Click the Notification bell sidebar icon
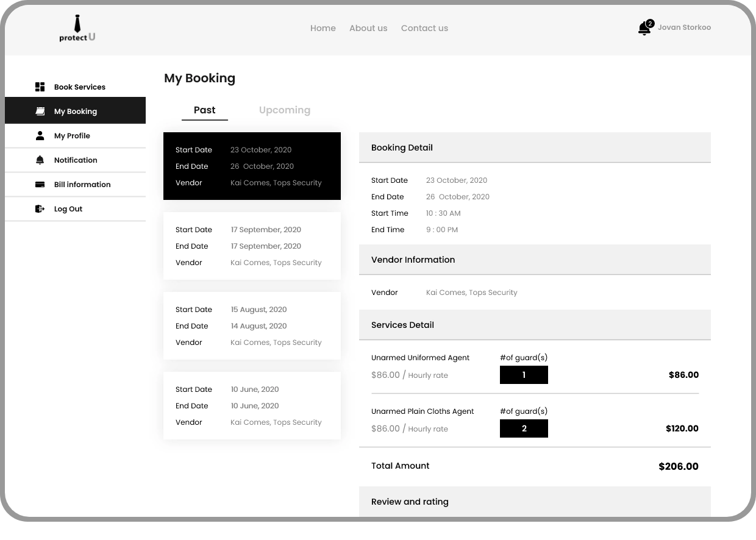Image resolution: width=756 pixels, height=540 pixels. click(40, 160)
